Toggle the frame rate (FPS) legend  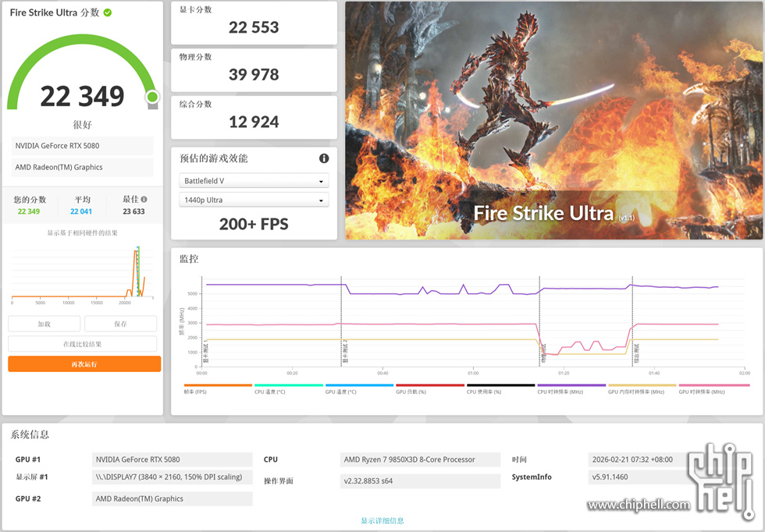pyautogui.click(x=219, y=388)
